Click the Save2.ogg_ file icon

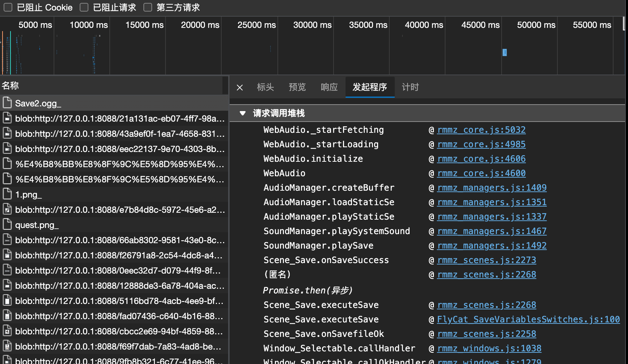point(7,103)
